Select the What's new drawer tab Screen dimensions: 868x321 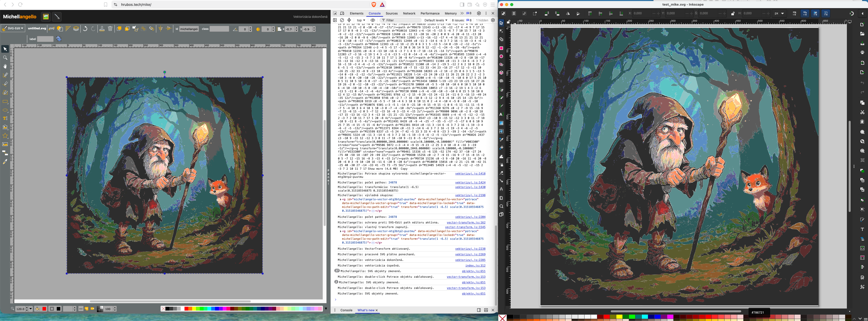[366, 310]
